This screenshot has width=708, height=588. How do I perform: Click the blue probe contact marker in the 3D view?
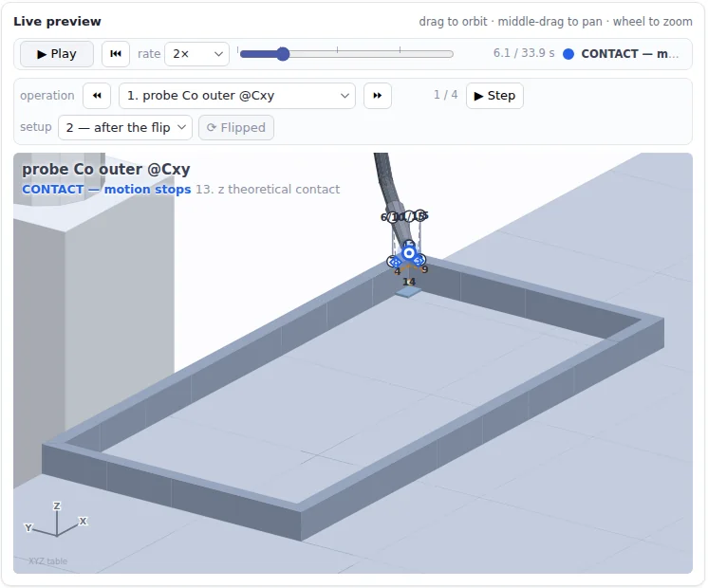(409, 253)
